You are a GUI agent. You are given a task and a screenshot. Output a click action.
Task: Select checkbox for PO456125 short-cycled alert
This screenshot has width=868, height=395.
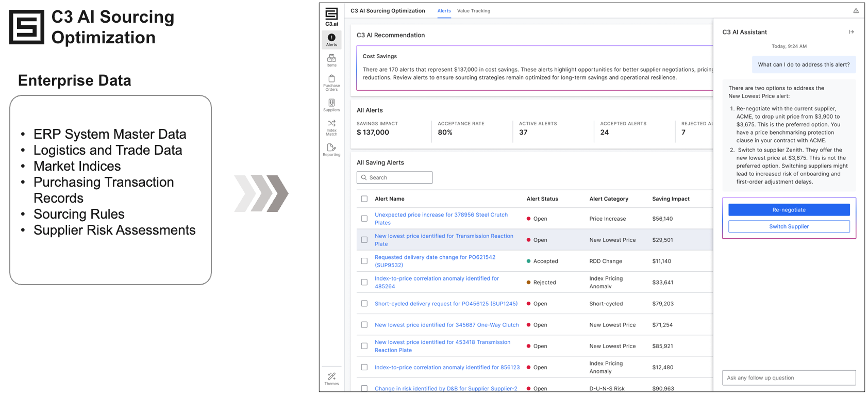[x=364, y=304]
